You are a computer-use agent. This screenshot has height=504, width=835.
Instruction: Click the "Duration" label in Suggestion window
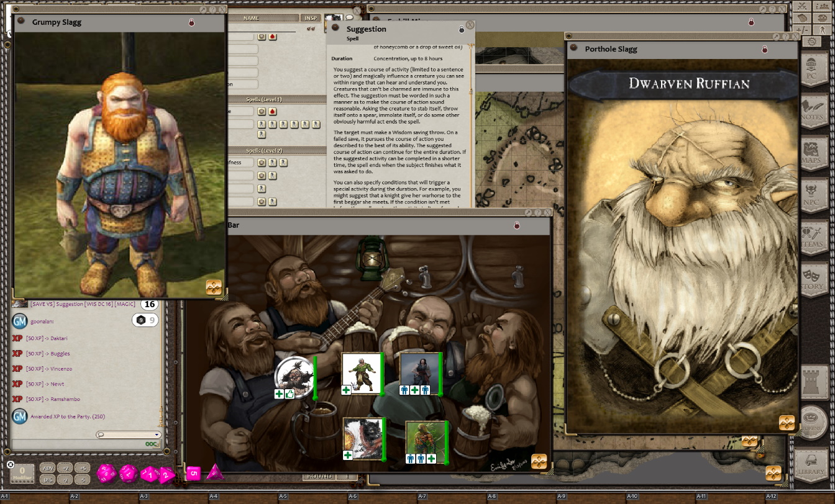(343, 58)
